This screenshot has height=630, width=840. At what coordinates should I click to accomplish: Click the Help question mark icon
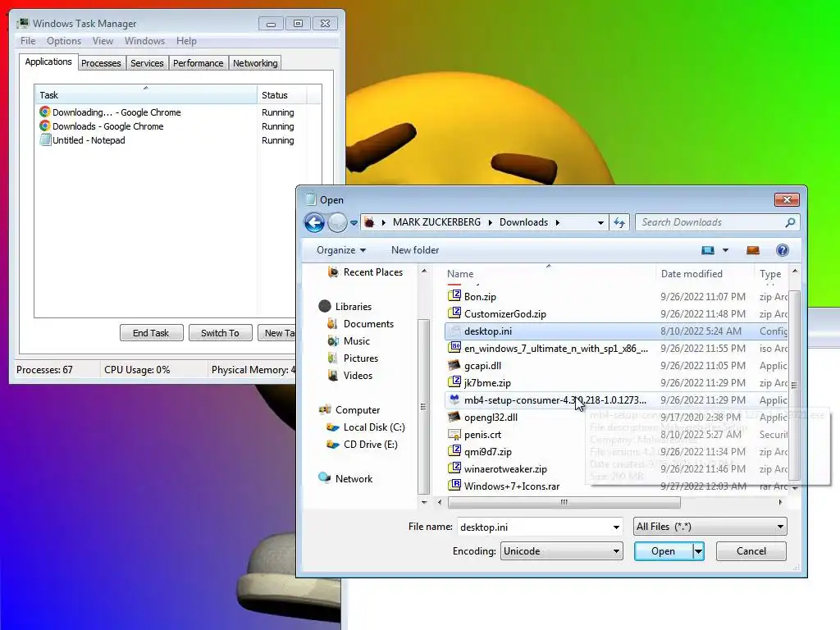(x=782, y=250)
